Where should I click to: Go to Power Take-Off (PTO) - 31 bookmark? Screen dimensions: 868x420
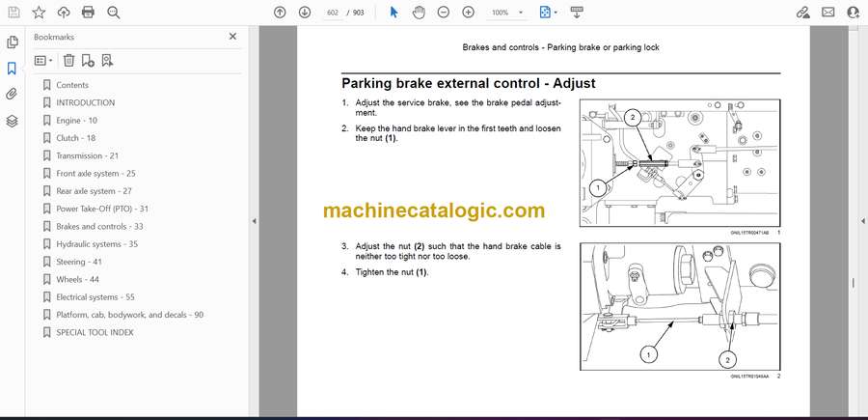(x=102, y=209)
